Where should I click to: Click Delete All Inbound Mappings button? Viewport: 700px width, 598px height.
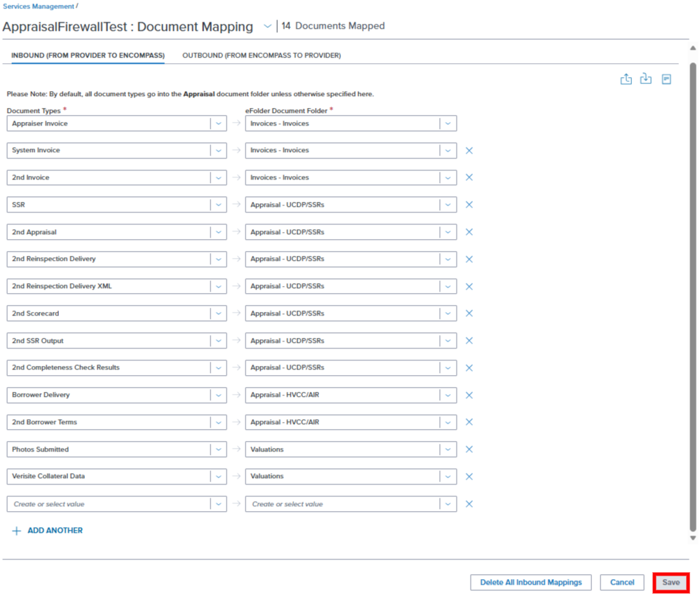coord(531,583)
